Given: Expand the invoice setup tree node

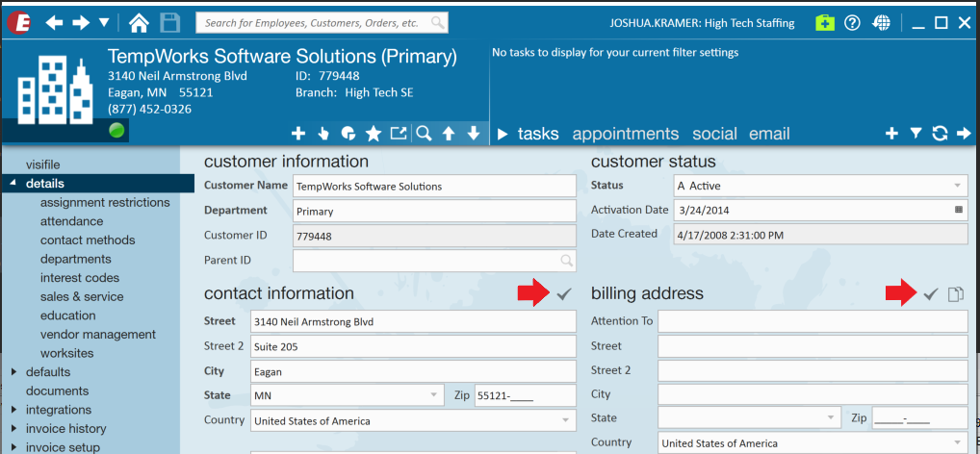Looking at the screenshot, I should [x=13, y=447].
